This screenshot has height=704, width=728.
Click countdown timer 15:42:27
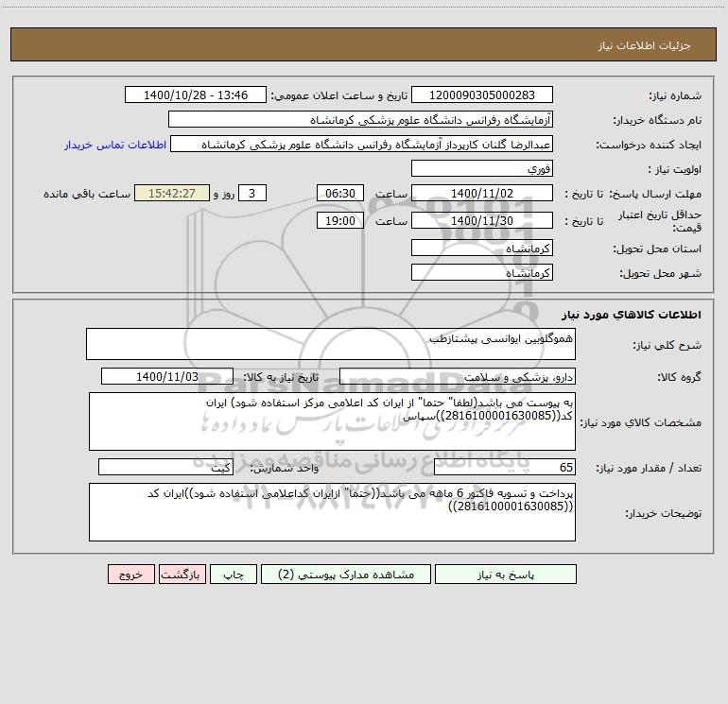tap(172, 193)
